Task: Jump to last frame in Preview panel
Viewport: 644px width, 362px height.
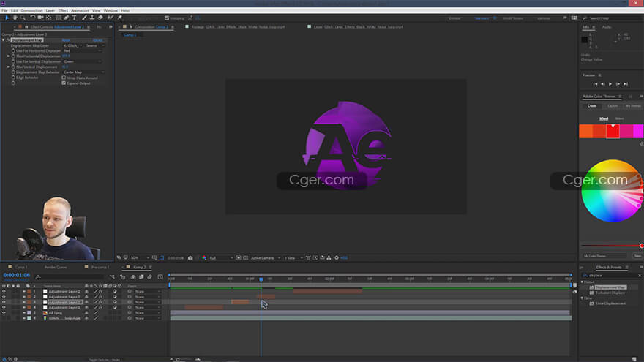Action: pyautogui.click(x=626, y=83)
